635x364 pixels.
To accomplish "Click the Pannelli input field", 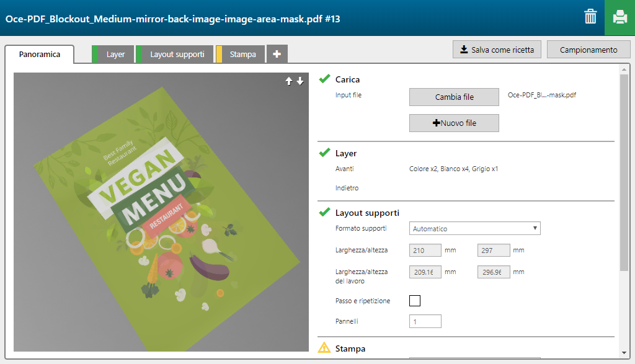I will click(x=425, y=321).
